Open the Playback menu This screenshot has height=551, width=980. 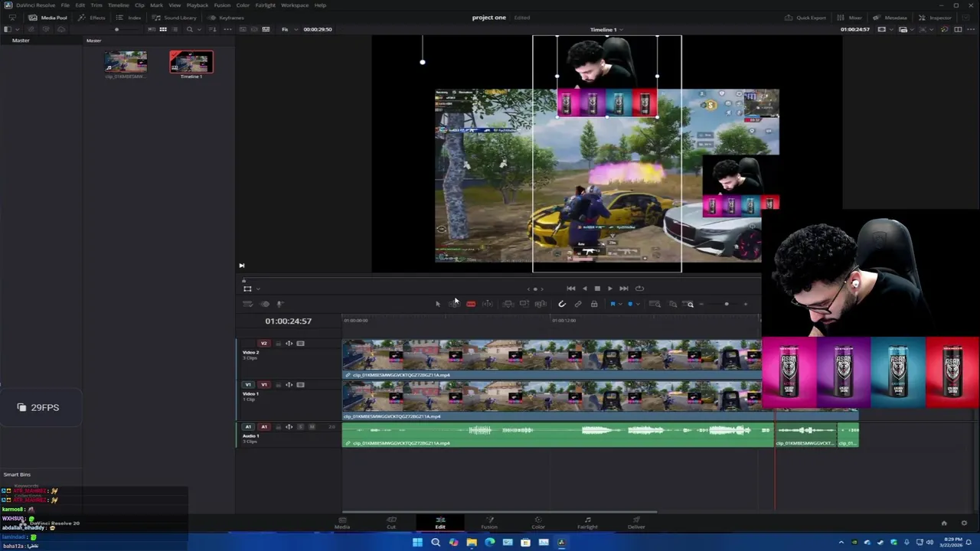(198, 5)
